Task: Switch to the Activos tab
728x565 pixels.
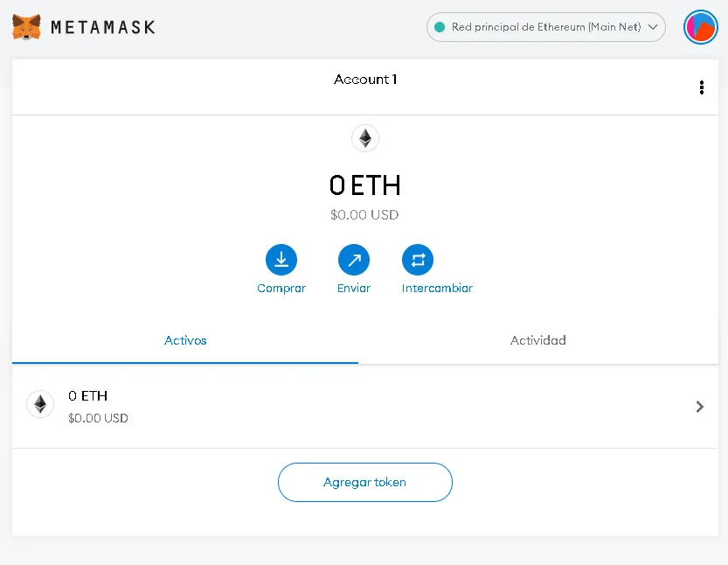Action: pyautogui.click(x=185, y=340)
